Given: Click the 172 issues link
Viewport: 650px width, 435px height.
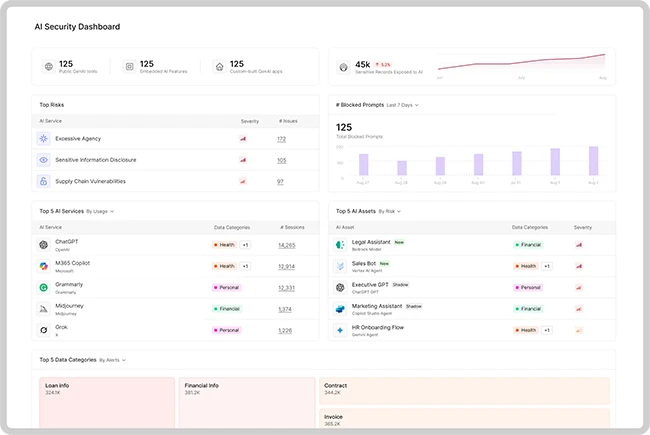Looking at the screenshot, I should tap(281, 139).
